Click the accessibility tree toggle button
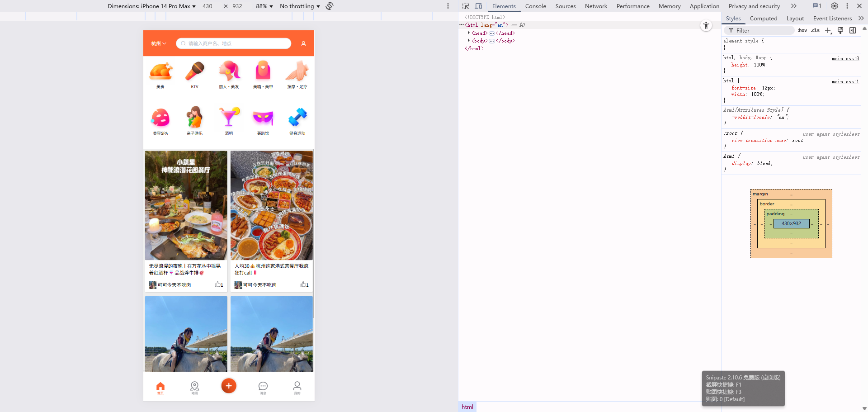The image size is (868, 412). coord(706,26)
